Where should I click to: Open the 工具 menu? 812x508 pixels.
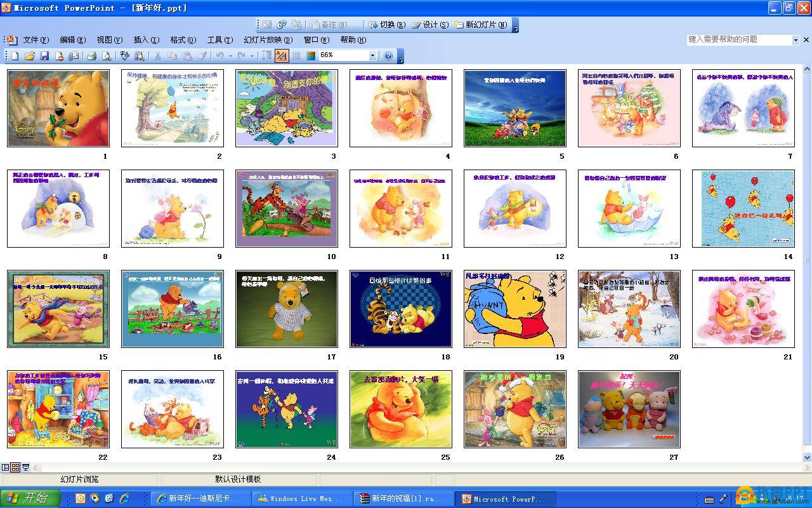(219, 40)
